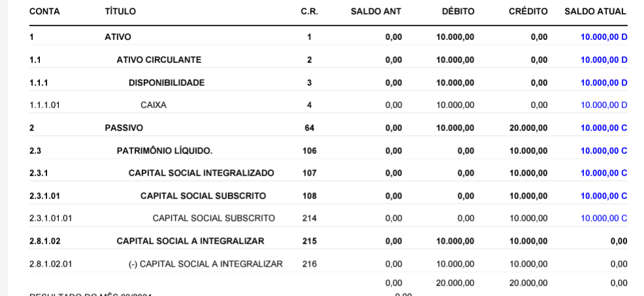Select (-) CAPITAL SOCIAL A INTEGRALIZAR row
644x296 pixels.
329,264
